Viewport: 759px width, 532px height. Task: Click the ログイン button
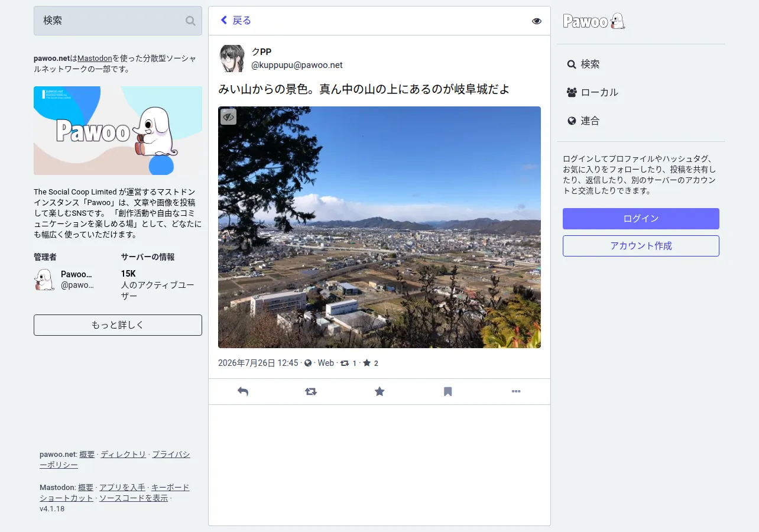641,219
